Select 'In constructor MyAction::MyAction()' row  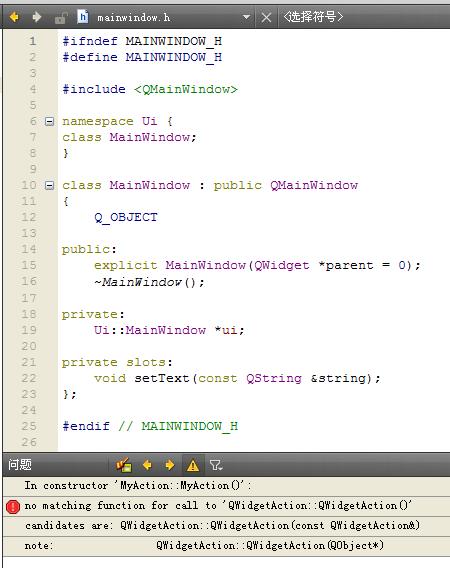(x=226, y=486)
